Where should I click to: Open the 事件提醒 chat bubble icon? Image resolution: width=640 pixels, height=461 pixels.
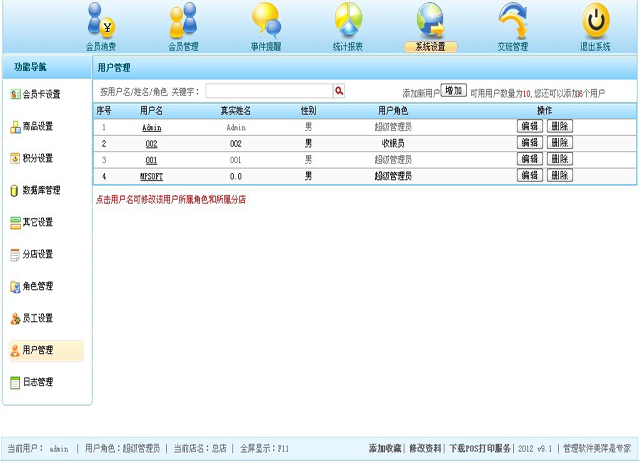(x=266, y=20)
